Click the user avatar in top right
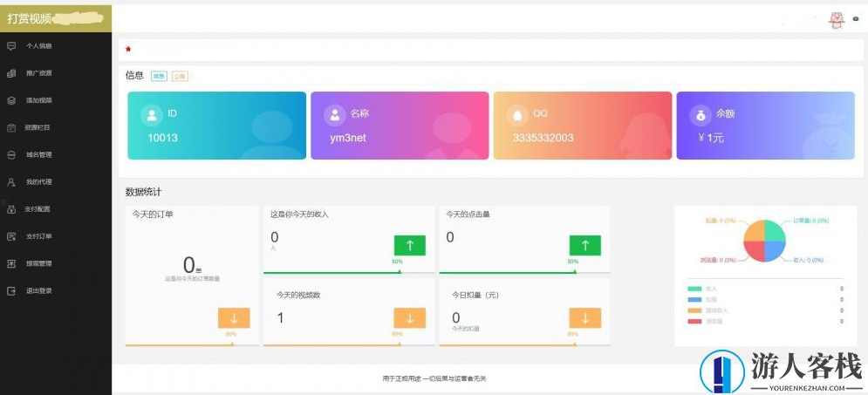 [x=836, y=20]
